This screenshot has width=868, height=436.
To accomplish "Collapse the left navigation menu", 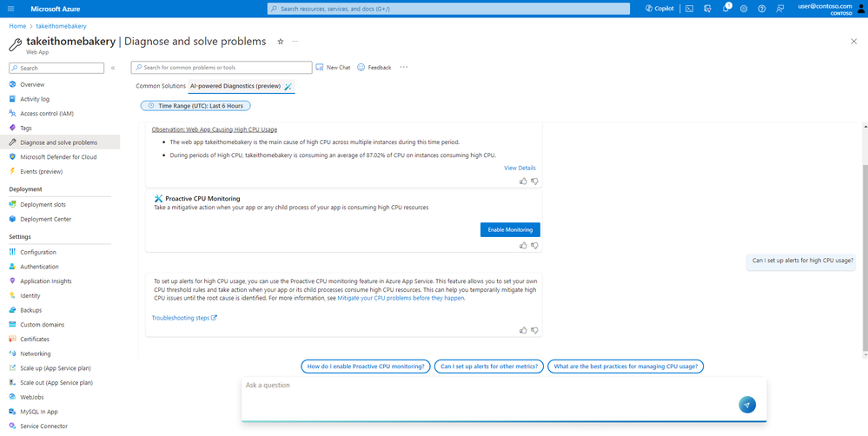I will 113,68.
